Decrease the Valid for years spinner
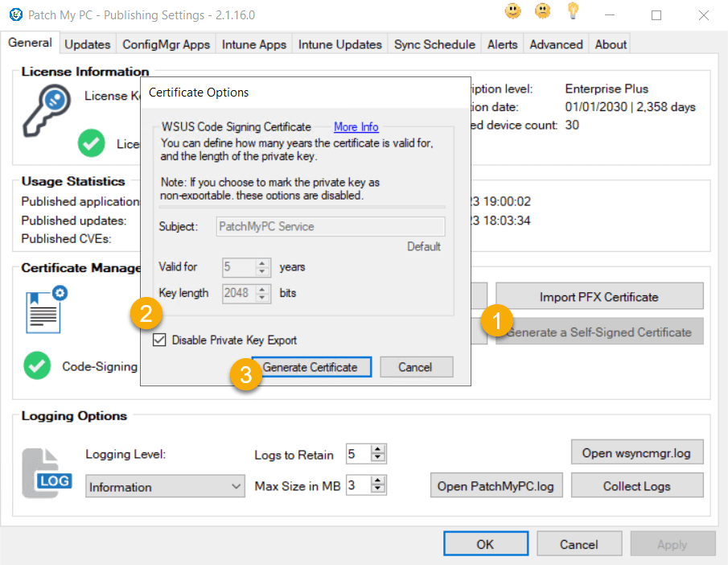The width and height of the screenshot is (728, 565). click(262, 271)
